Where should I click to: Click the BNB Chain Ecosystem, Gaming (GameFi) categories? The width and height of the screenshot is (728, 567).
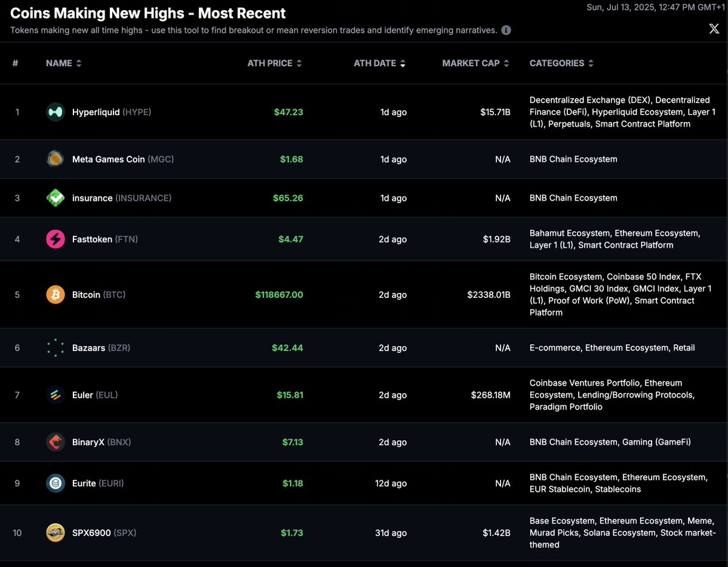click(610, 442)
